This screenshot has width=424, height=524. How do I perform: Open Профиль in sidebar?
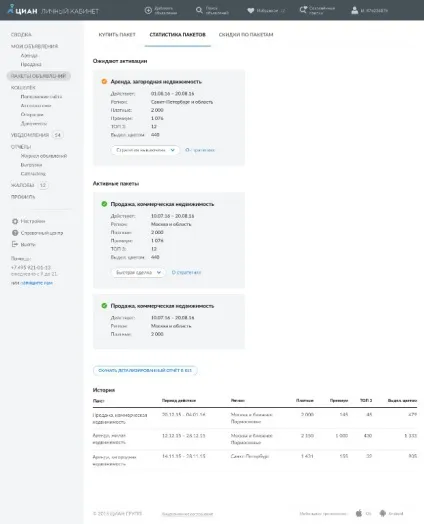(23, 197)
